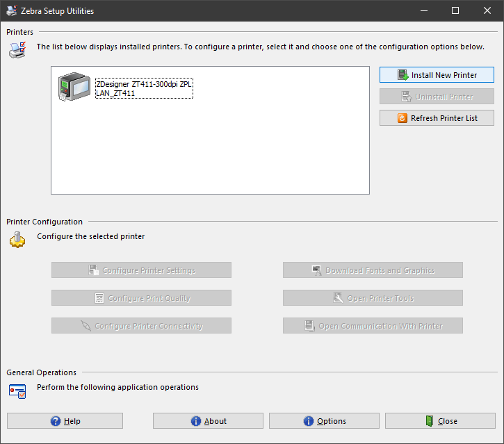Refresh the printer list

coord(437,118)
